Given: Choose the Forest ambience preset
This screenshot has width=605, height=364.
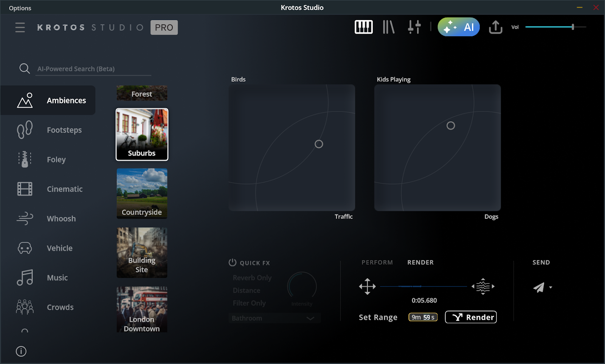Looking at the screenshot, I should (142, 93).
